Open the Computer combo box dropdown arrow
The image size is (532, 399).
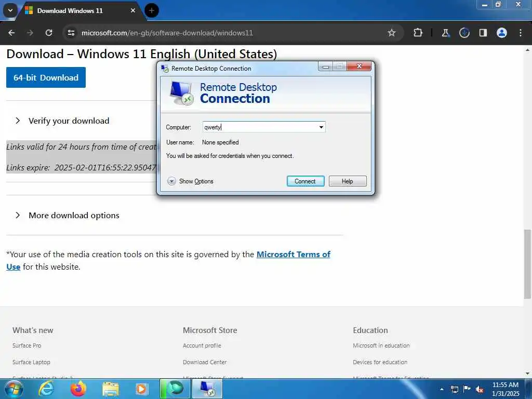click(x=321, y=127)
